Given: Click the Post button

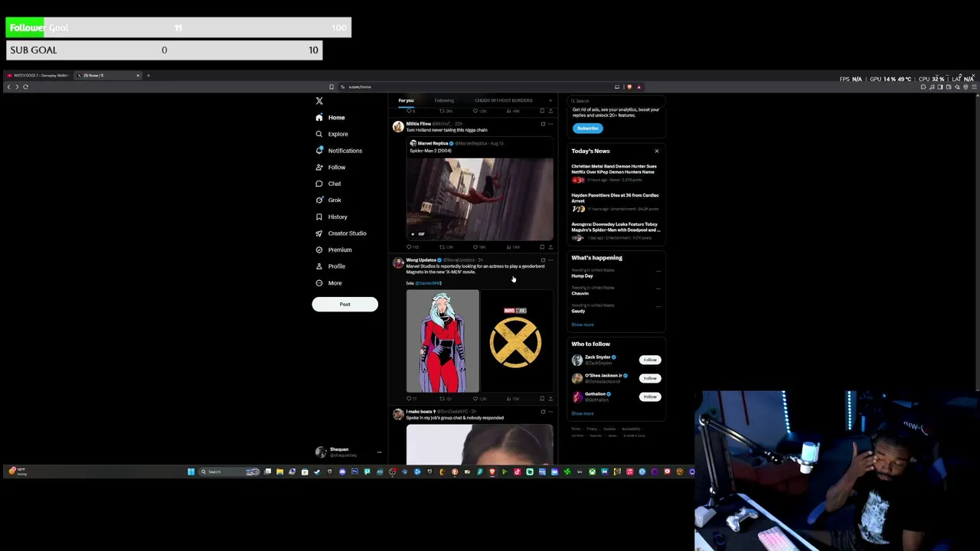Looking at the screenshot, I should 345,305.
